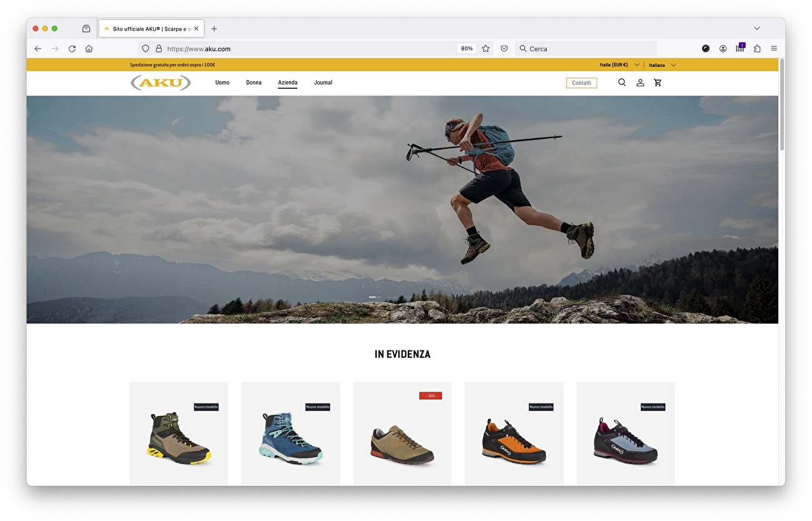Screen dimensions: 812x521
Task: Click the AKU logo
Action: [161, 82]
